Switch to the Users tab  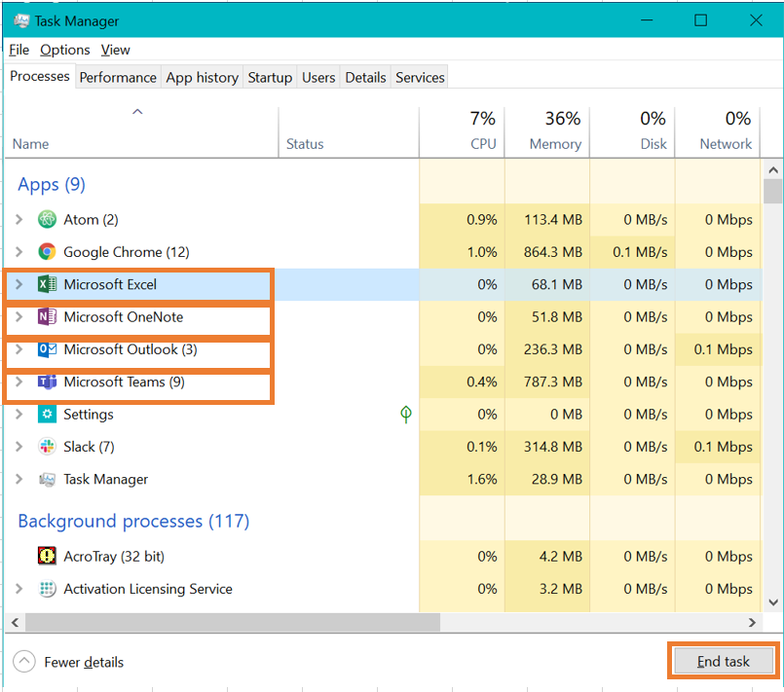pos(318,78)
